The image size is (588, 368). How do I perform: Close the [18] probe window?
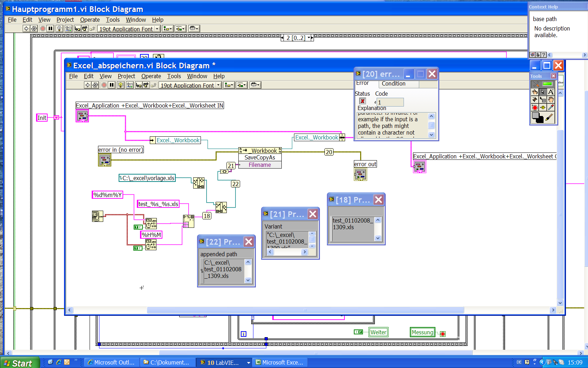click(378, 200)
